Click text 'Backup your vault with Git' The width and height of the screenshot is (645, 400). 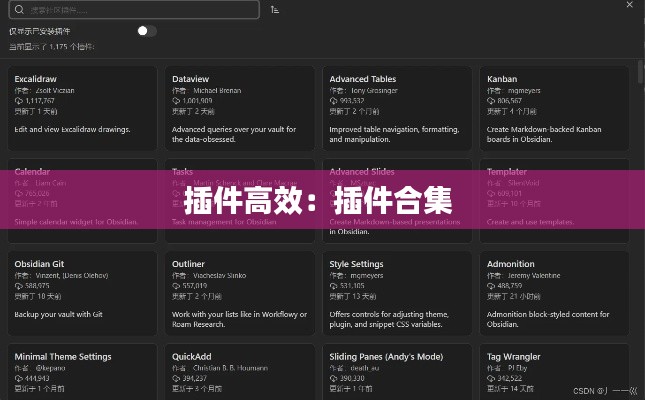[x=58, y=314]
